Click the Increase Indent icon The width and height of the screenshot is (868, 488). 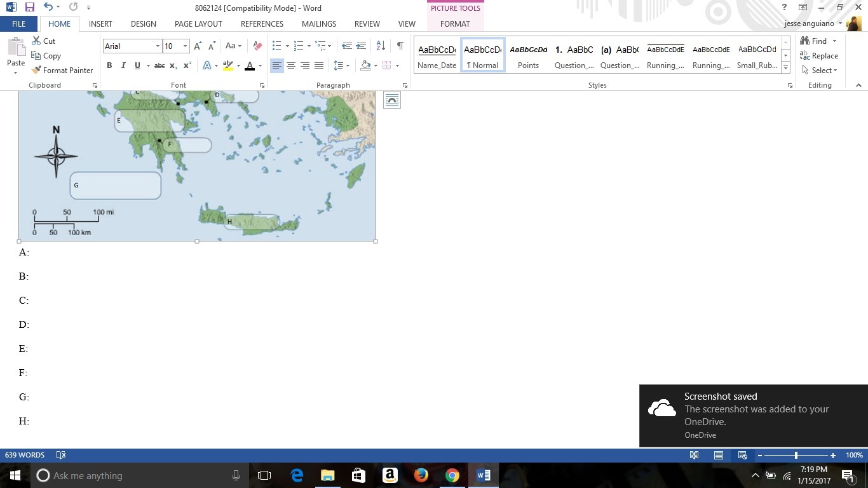pos(360,46)
